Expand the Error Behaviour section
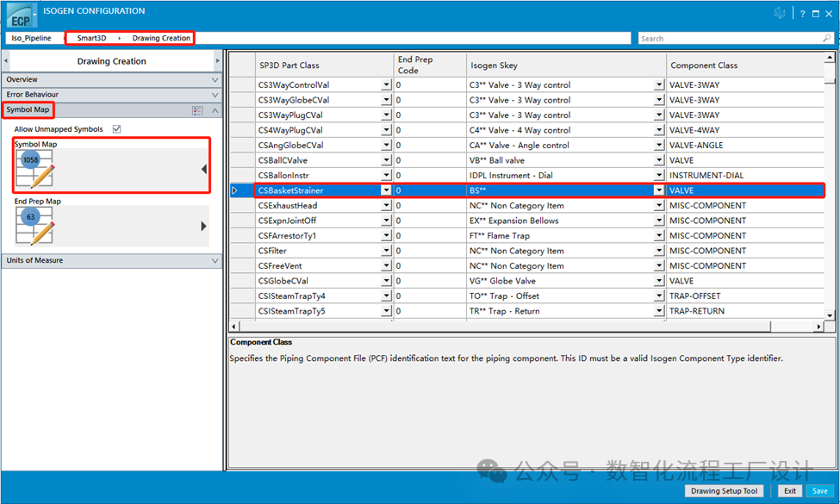The image size is (840, 504). 111,95
